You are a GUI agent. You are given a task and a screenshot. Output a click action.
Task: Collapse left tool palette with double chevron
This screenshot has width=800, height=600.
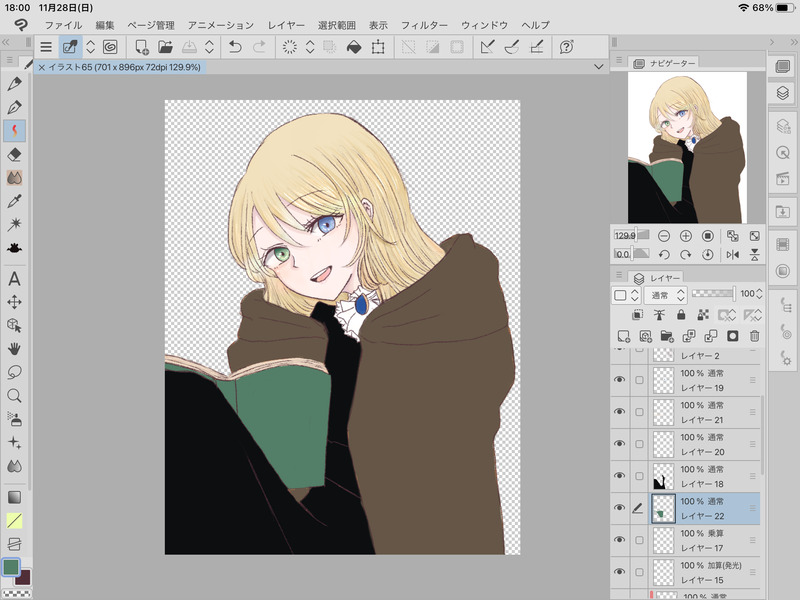pyautogui.click(x=6, y=42)
